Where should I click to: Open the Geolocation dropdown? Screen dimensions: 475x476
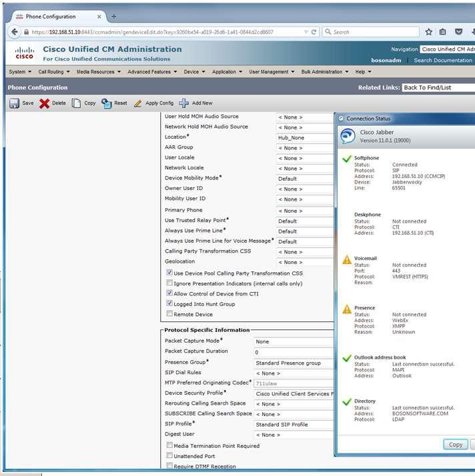tap(305, 262)
